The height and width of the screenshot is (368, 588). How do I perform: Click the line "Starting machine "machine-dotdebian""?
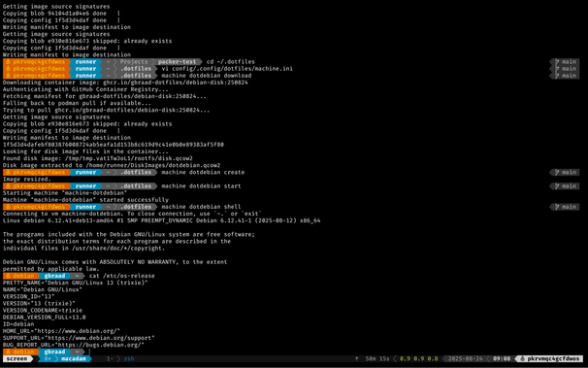pos(65,193)
